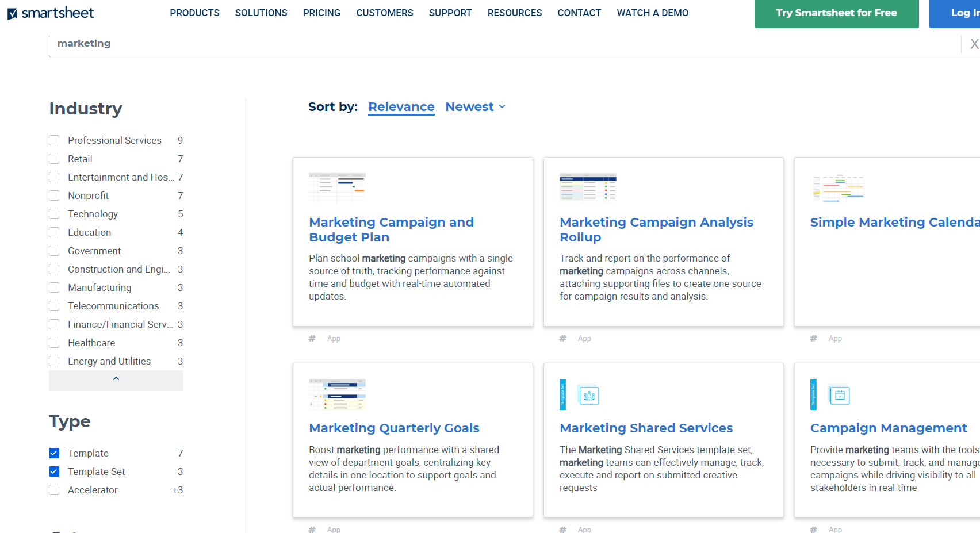This screenshot has height=533, width=980.
Task: Click the hash icon under Budget Plan card
Action: click(x=312, y=339)
